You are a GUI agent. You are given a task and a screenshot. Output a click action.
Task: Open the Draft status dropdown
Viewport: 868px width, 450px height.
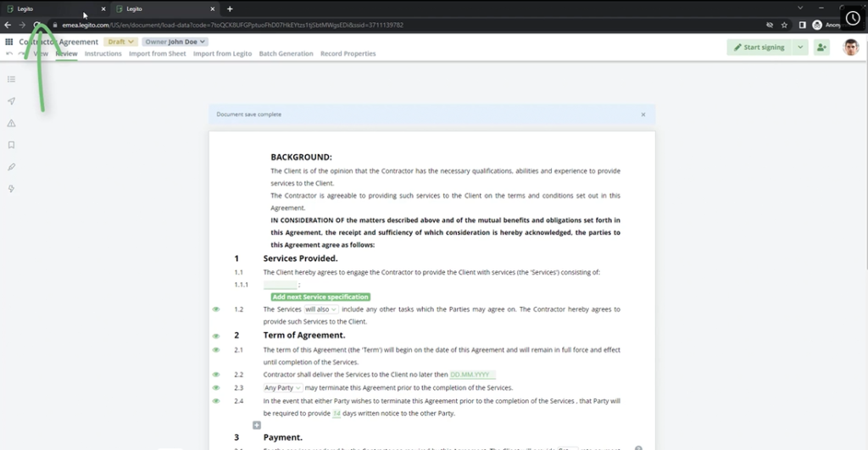point(120,42)
